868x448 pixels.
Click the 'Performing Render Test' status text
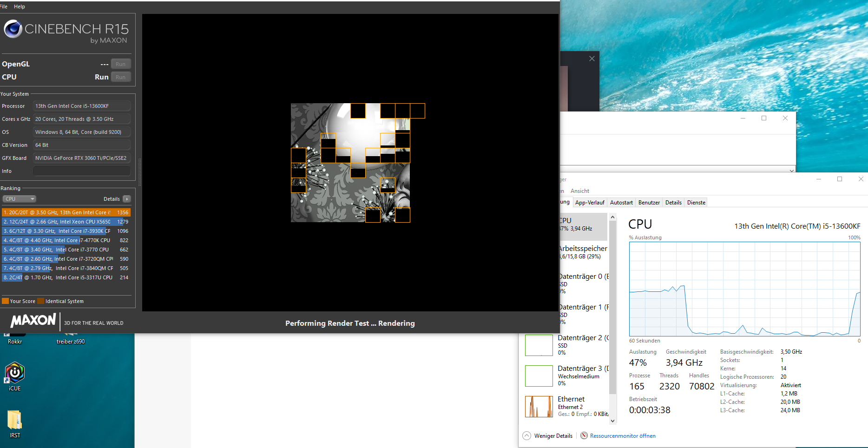[x=350, y=323]
